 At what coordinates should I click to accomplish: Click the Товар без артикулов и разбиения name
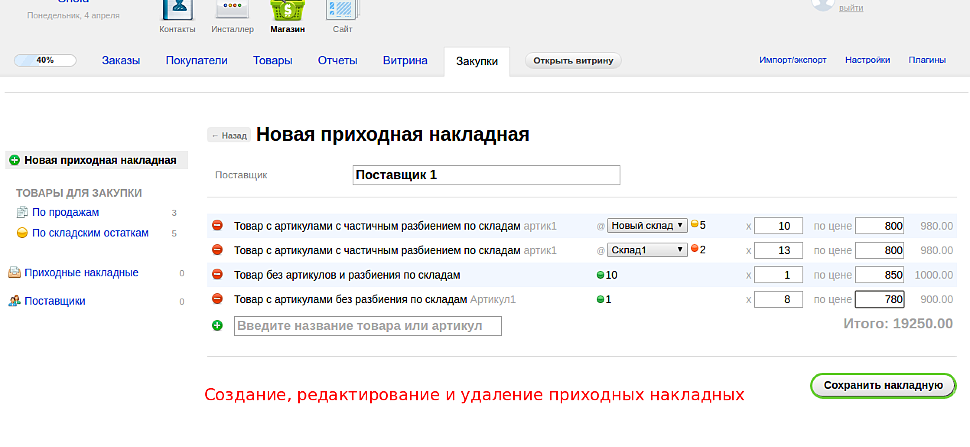[x=347, y=275]
